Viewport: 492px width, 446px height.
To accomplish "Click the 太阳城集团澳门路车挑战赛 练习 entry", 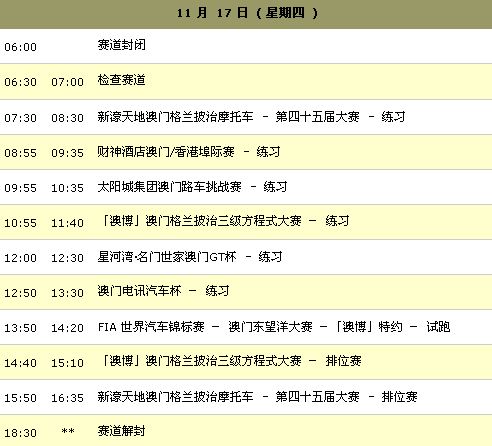I will [x=192, y=187].
